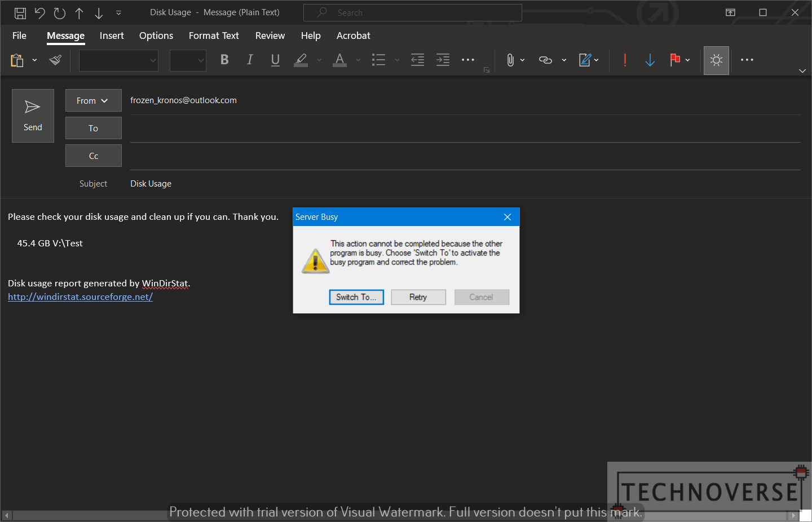The image size is (812, 522).
Task: Open the font size combo box
Action: (188, 60)
